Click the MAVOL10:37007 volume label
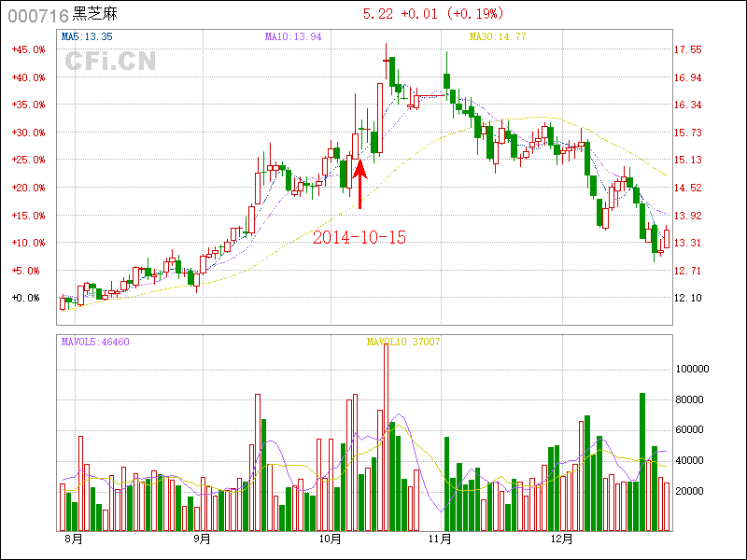 [x=403, y=342]
